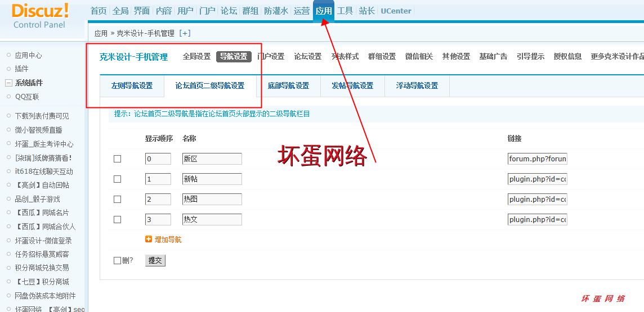The width and height of the screenshot is (644, 312).
Task: Select the 应用 top menu
Action: 324,11
